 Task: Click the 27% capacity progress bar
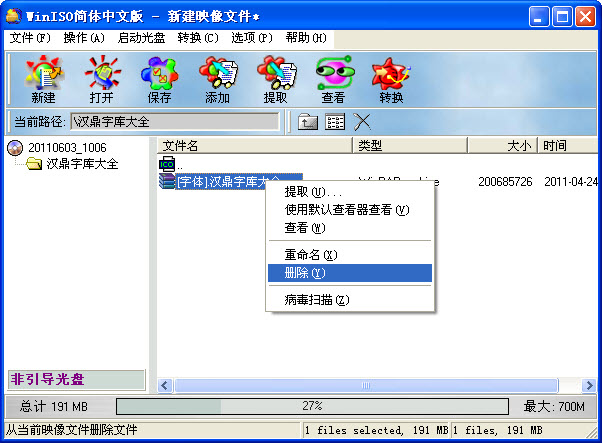tap(313, 406)
